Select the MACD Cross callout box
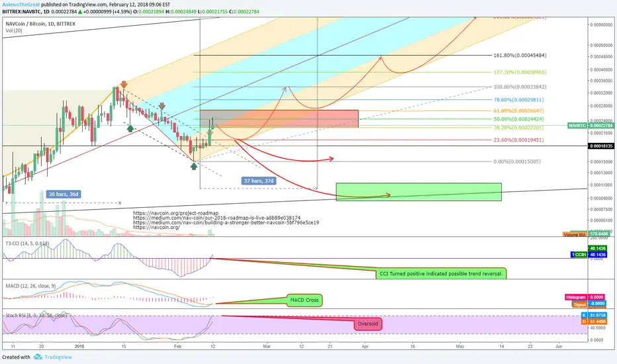This screenshot has width=617, height=364. 304,300
